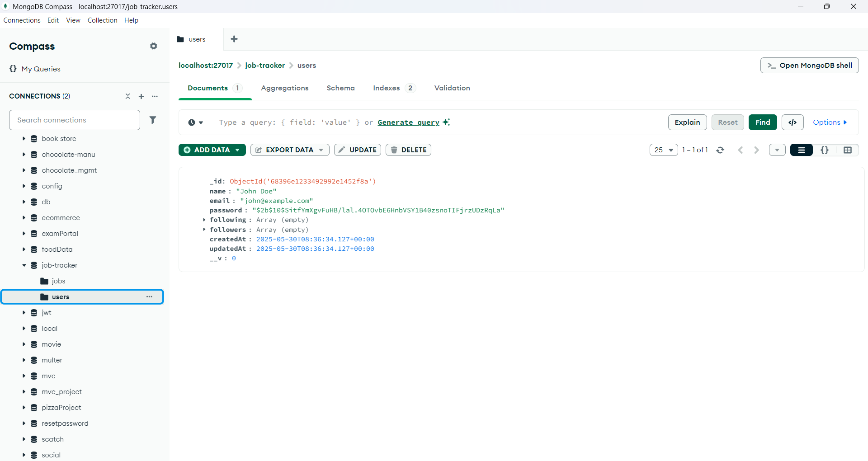868x461 pixels.
Task: Click the Generate query link
Action: (x=408, y=122)
